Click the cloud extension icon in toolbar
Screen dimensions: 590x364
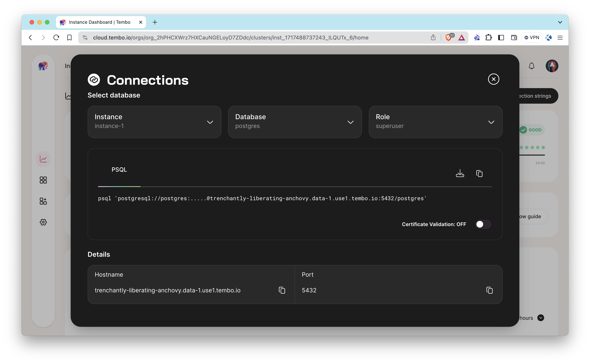[x=477, y=38]
